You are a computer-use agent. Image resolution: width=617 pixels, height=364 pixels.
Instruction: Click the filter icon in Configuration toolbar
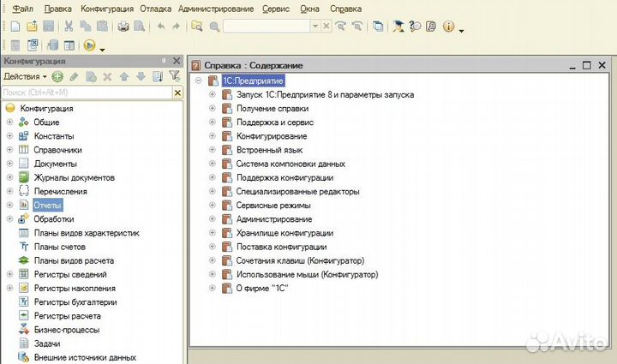pyautogui.click(x=174, y=76)
